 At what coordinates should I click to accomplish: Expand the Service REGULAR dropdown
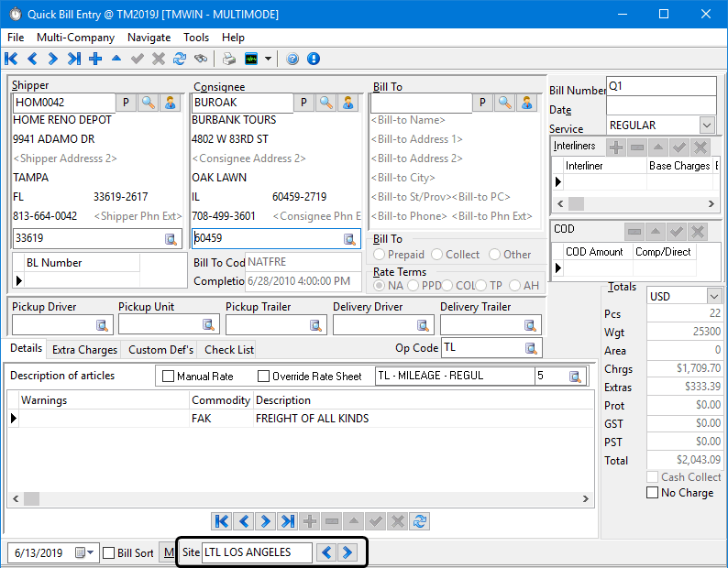pyautogui.click(x=707, y=125)
